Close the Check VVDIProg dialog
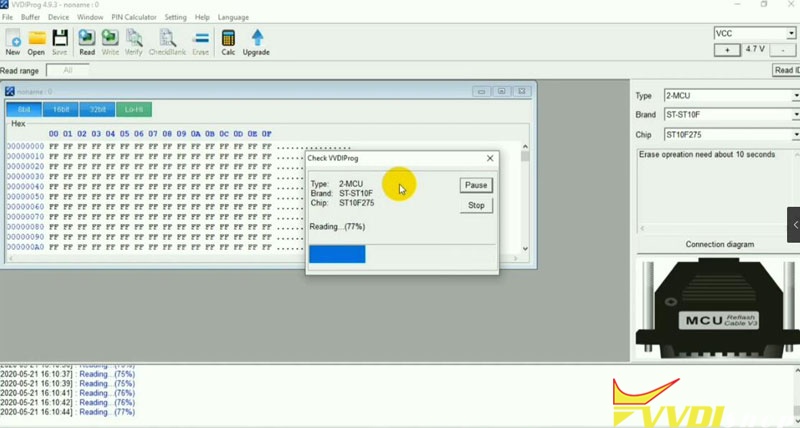800x428 pixels. (x=490, y=158)
